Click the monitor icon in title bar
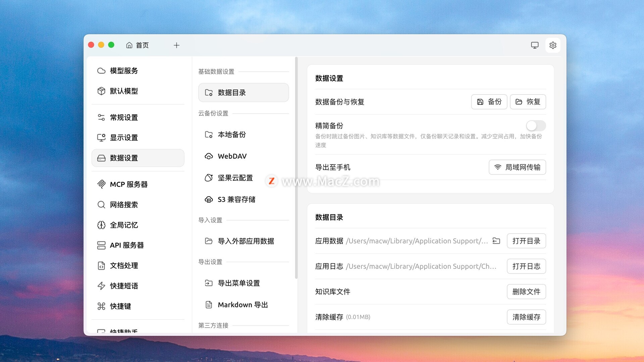 535,45
